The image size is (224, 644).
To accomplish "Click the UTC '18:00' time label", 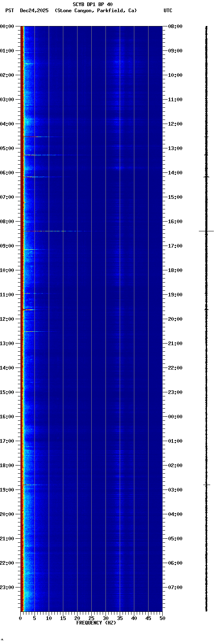I will tap(175, 270).
